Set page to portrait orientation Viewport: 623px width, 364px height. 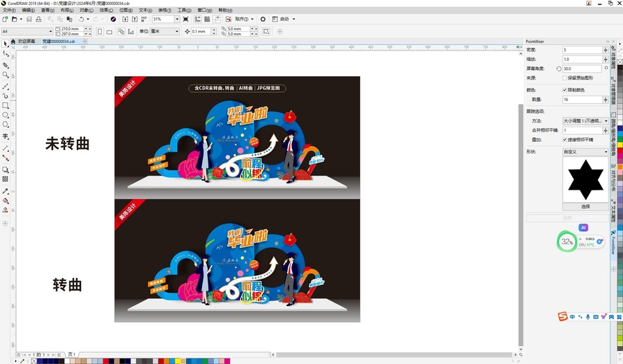100,31
